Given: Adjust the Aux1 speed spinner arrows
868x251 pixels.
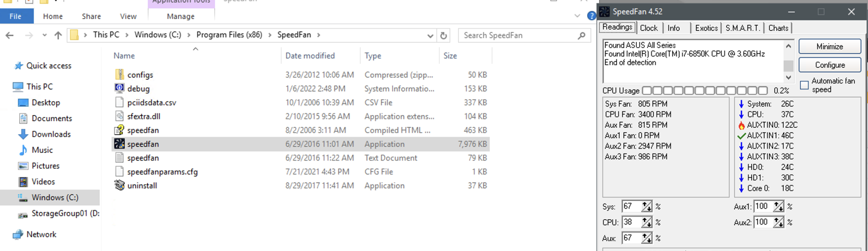Looking at the screenshot, I should 778,206.
